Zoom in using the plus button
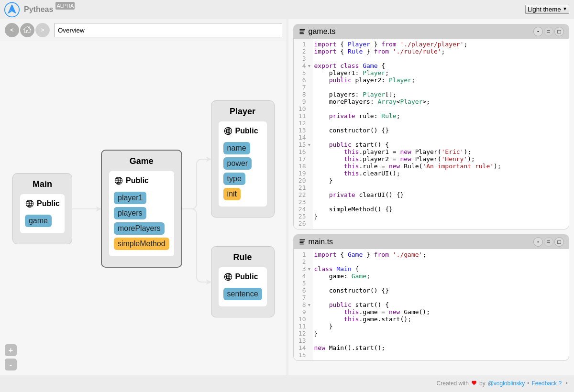The width and height of the screenshot is (574, 392). (11, 350)
